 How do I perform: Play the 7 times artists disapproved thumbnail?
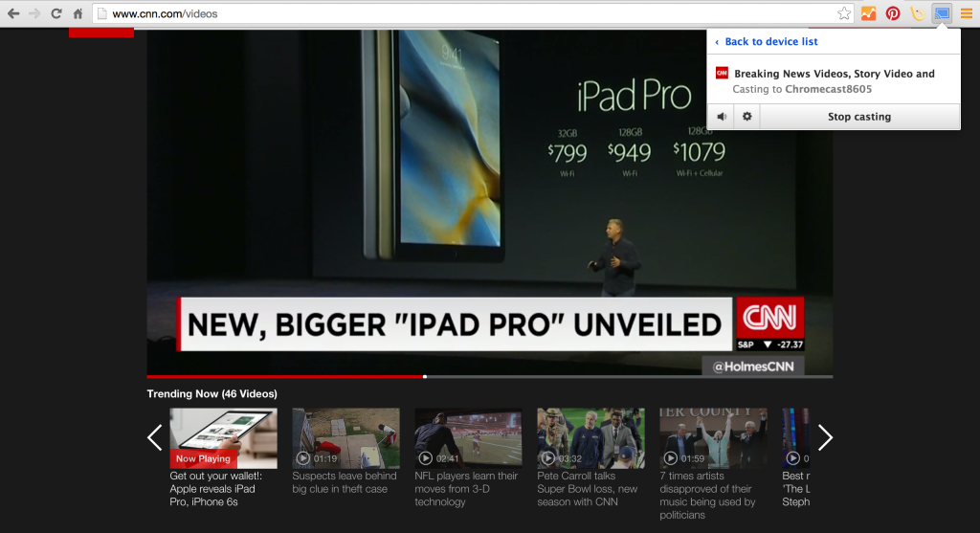click(x=713, y=438)
